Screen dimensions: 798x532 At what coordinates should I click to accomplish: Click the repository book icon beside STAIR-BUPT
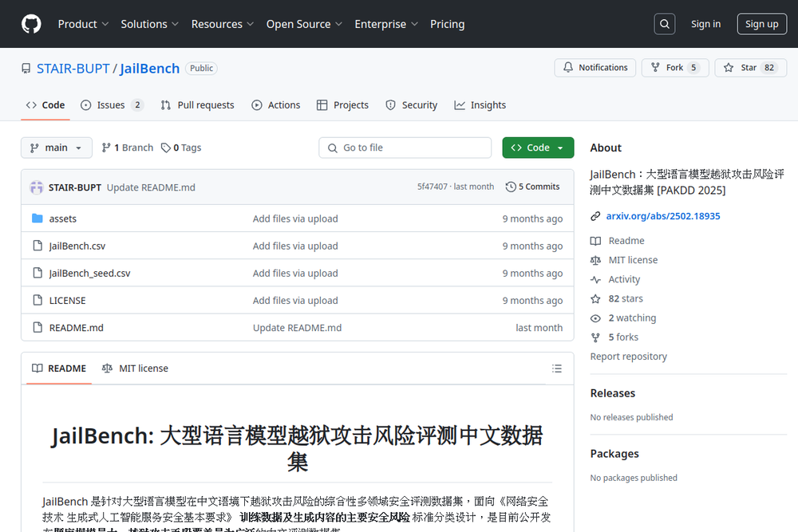click(26, 68)
